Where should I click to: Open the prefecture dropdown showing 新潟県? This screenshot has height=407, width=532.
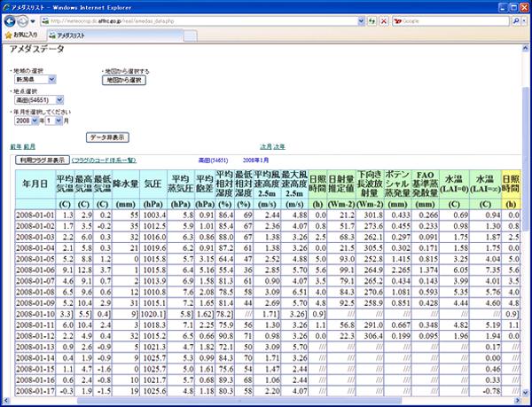click(35, 80)
